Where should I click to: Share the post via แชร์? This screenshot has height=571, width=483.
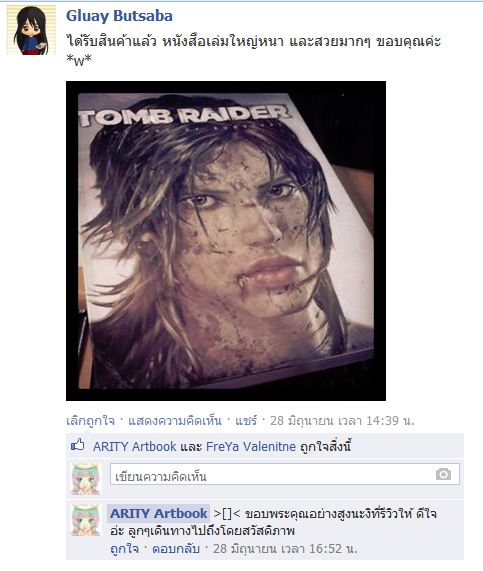pyautogui.click(x=246, y=421)
